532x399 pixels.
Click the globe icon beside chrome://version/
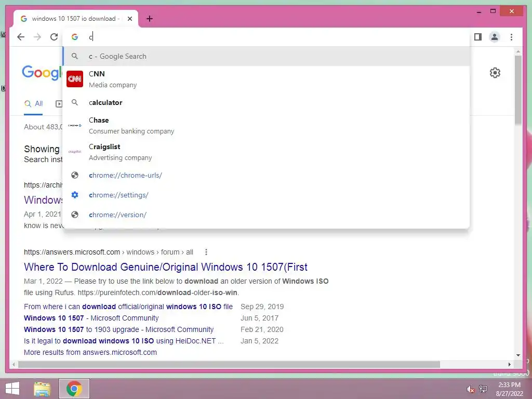[75, 215]
